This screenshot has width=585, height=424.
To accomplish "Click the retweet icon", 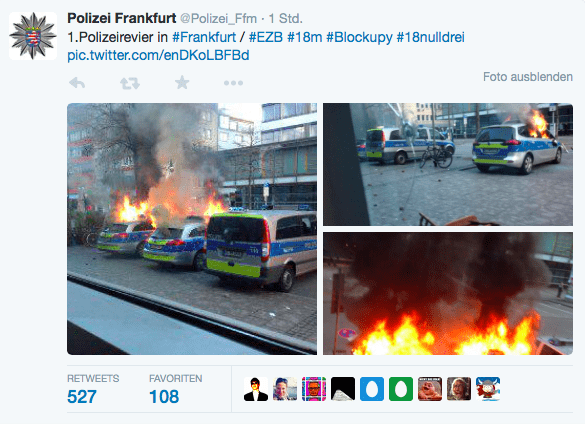I will [130, 83].
